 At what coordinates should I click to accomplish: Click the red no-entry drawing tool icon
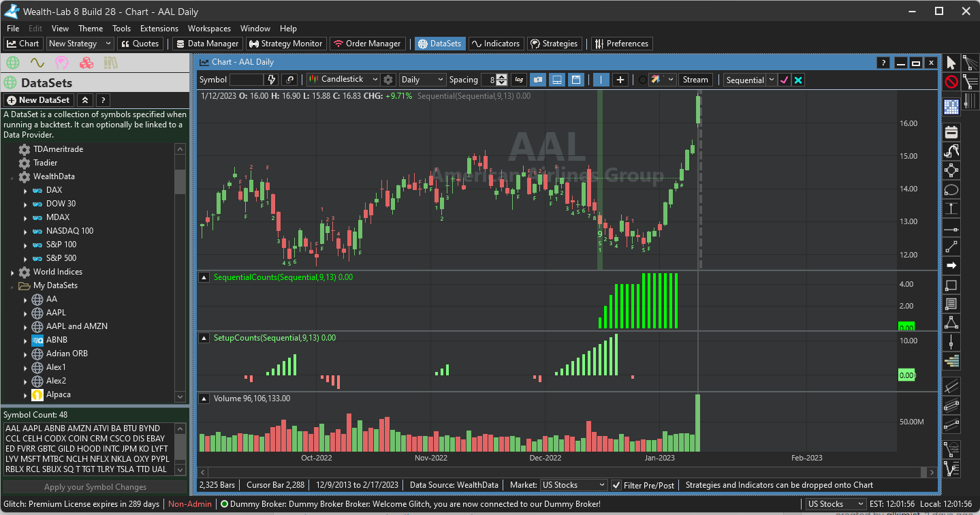951,82
